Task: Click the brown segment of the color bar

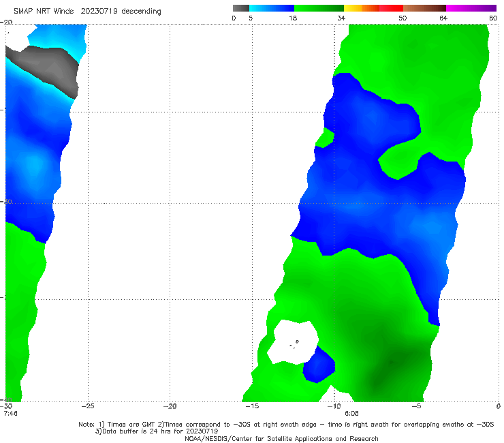Action: tap(424, 8)
